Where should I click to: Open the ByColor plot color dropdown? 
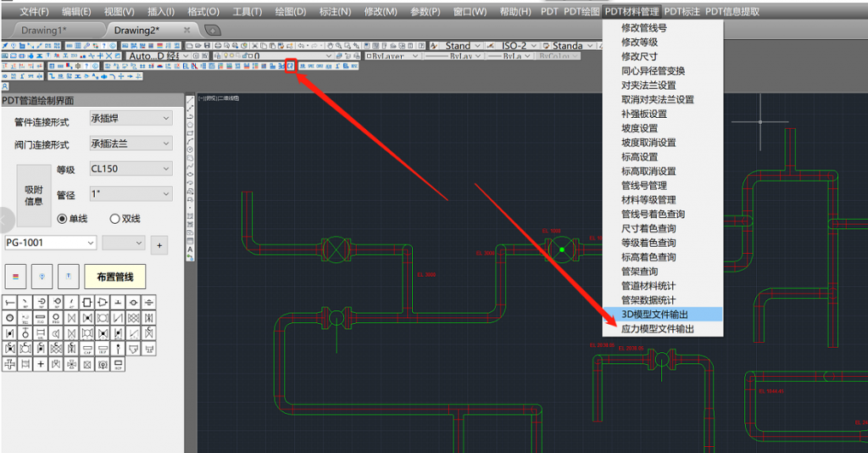(558, 56)
